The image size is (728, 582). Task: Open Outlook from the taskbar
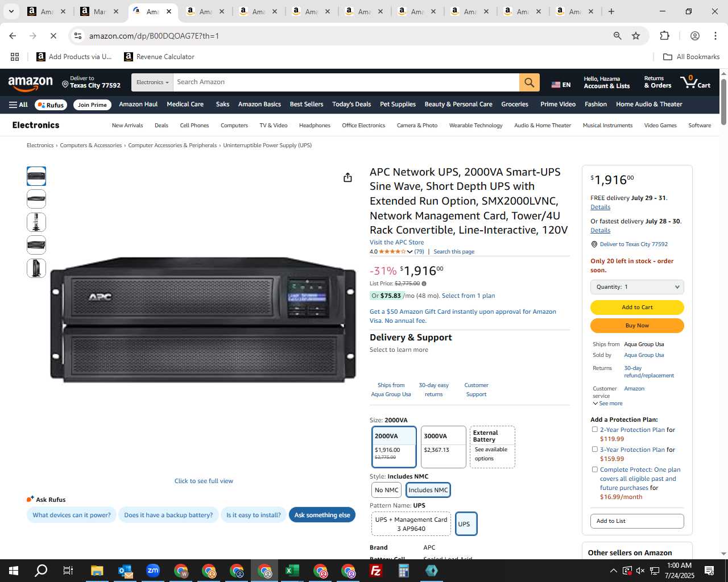point(125,571)
